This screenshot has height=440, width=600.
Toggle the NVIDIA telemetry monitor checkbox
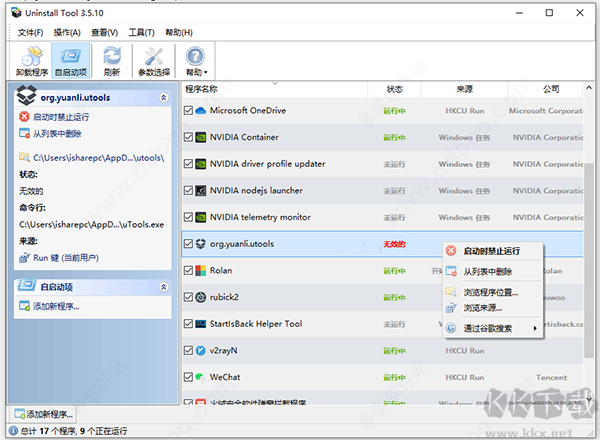(188, 217)
